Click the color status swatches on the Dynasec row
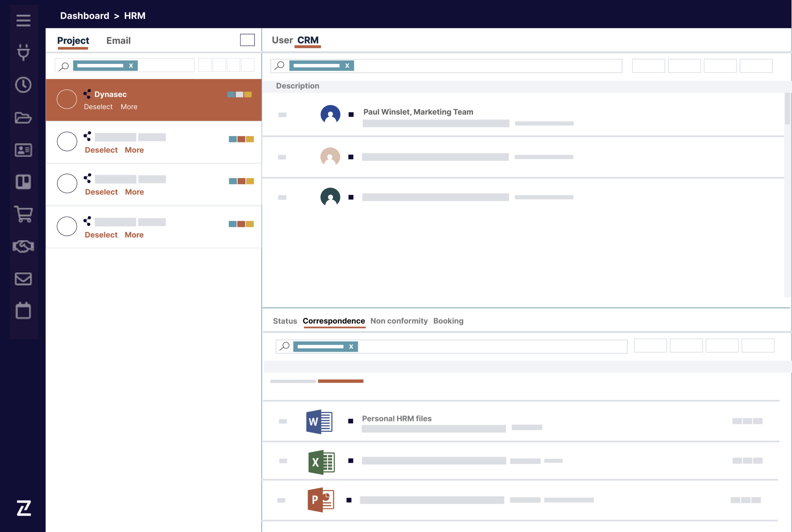Viewport: 792px width, 532px height. point(239,94)
